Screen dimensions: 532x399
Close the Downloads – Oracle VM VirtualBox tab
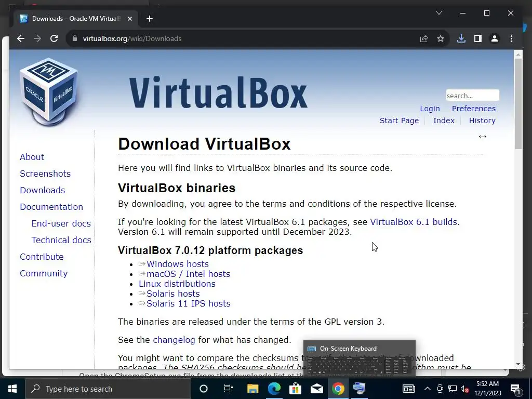(129, 19)
